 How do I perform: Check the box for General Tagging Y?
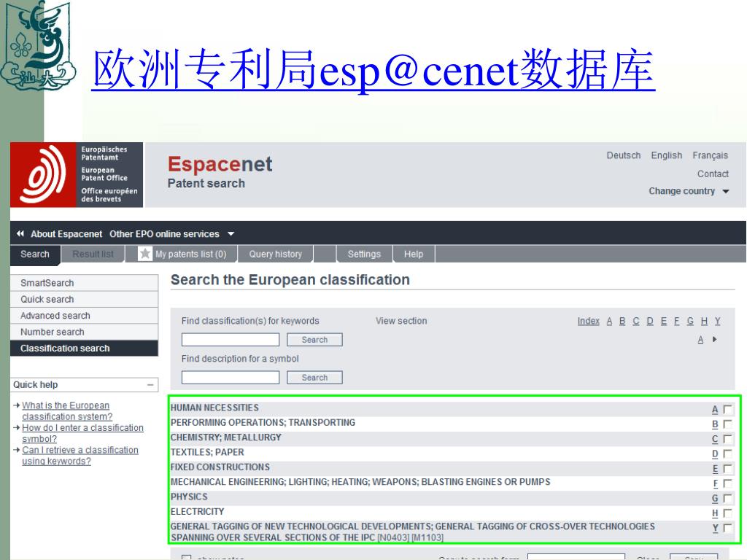728,528
